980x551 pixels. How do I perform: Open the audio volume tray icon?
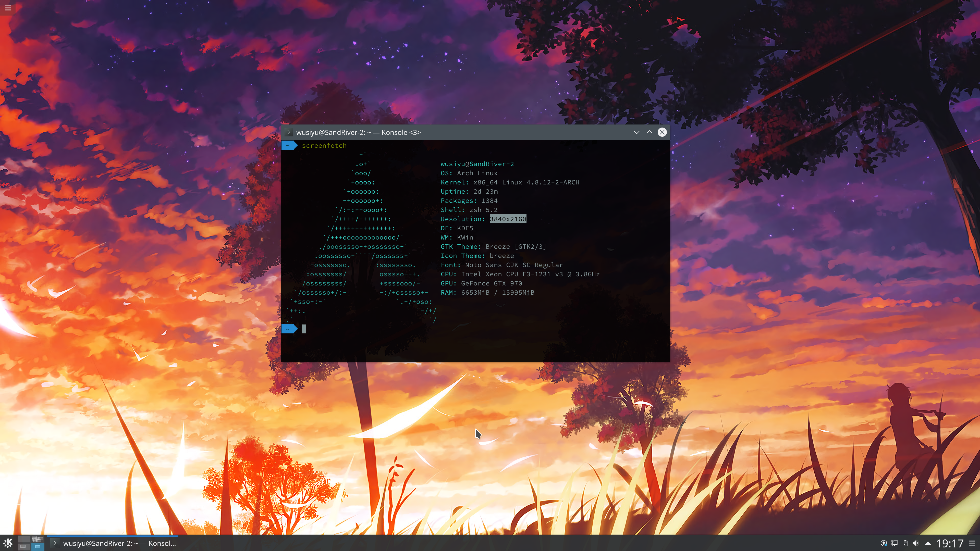click(x=916, y=543)
